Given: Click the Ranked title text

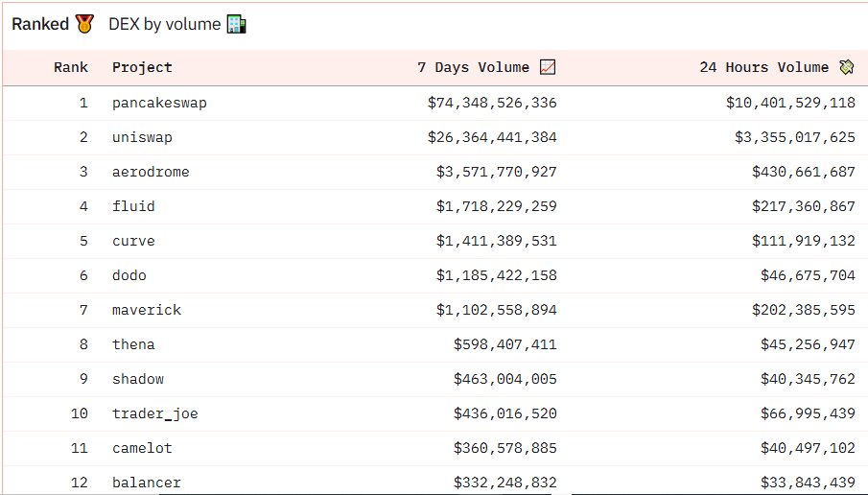Looking at the screenshot, I should [x=40, y=24].
